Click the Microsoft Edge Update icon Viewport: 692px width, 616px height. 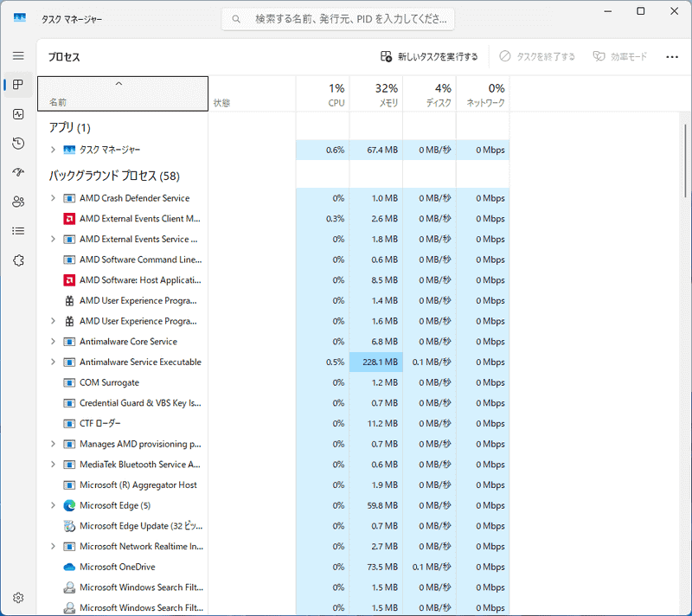(x=69, y=525)
